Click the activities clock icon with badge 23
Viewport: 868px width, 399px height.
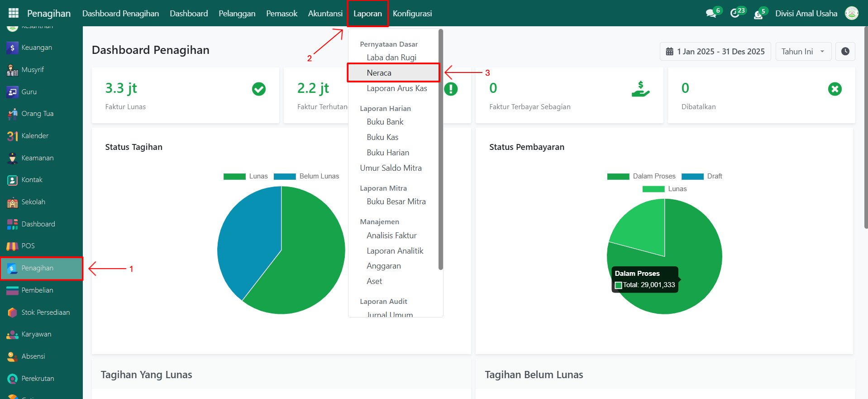pos(735,14)
